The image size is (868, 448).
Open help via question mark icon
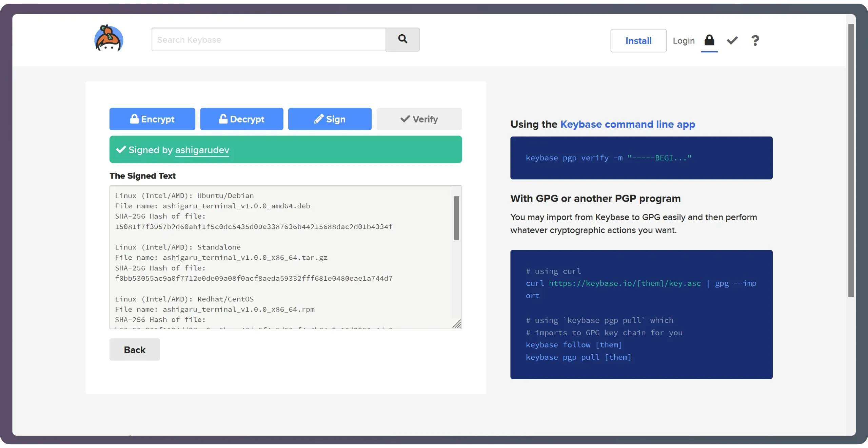755,41
